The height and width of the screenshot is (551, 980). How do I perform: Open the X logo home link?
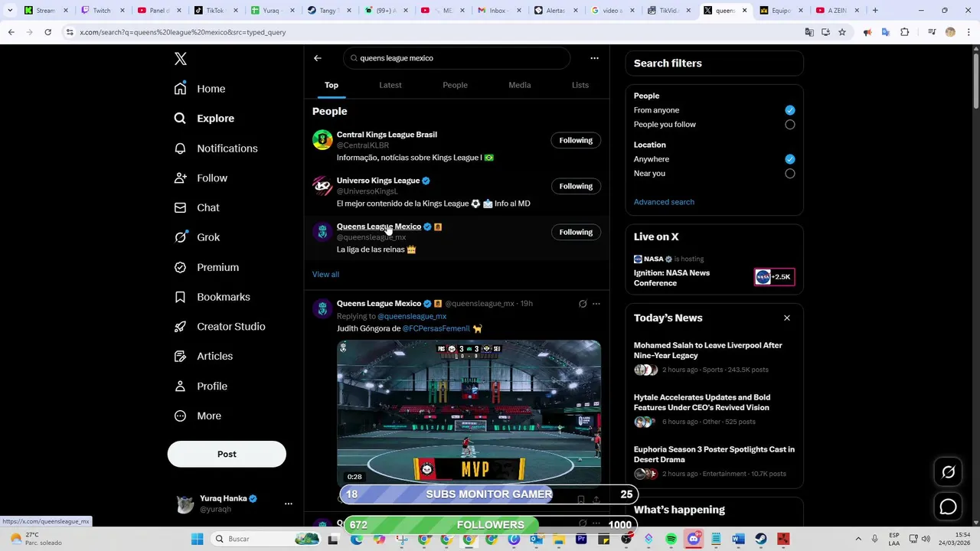181,59
